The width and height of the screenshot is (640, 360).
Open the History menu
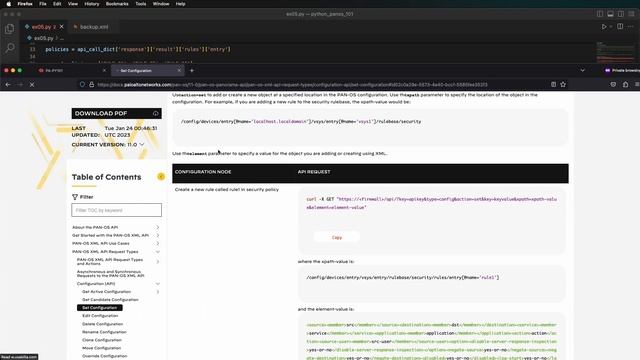[91, 4]
